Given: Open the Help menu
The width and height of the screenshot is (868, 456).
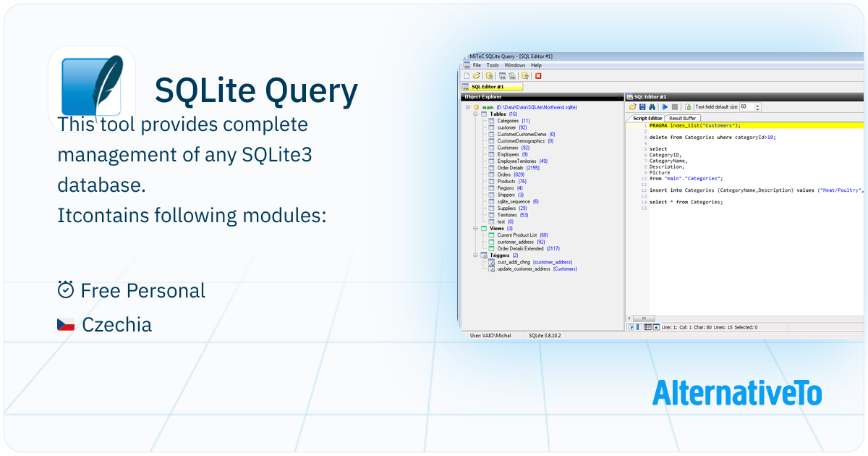Looking at the screenshot, I should coord(536,65).
